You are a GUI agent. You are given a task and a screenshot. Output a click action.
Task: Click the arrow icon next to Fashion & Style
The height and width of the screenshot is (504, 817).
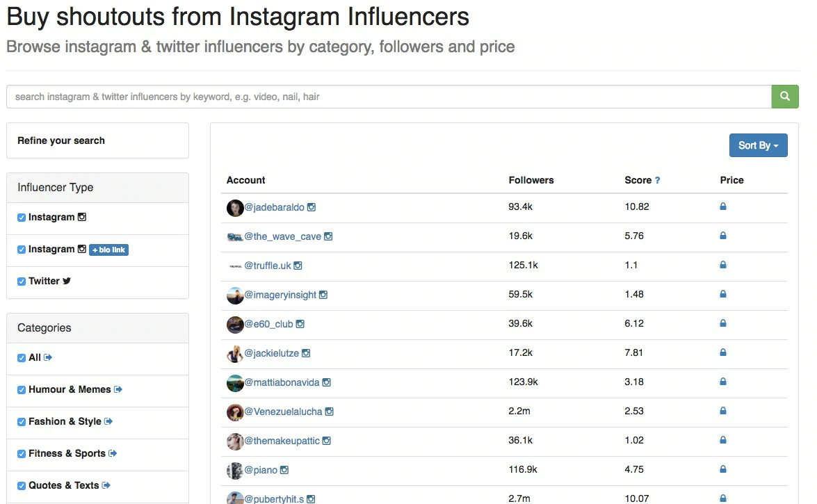(108, 421)
